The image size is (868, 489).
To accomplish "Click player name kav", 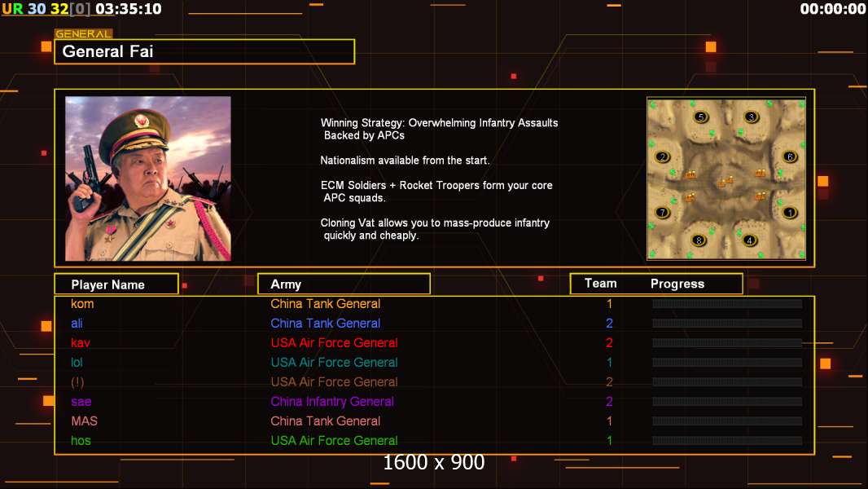I will (x=81, y=343).
